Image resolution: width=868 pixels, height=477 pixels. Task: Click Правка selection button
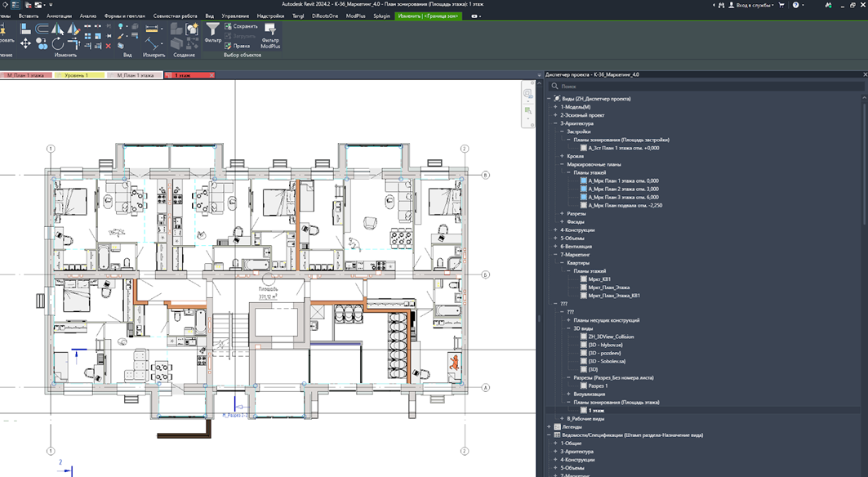237,46
